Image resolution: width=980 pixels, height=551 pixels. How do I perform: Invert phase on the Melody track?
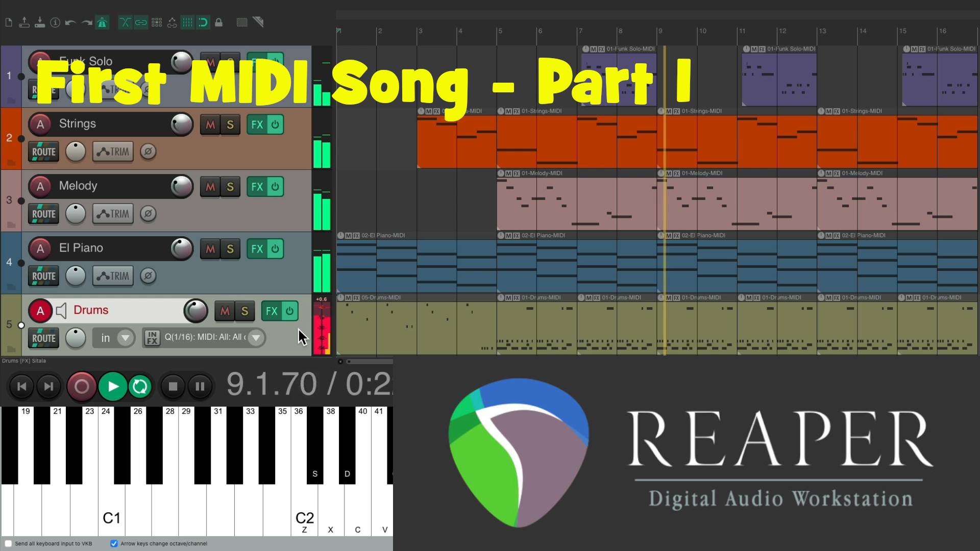148,214
